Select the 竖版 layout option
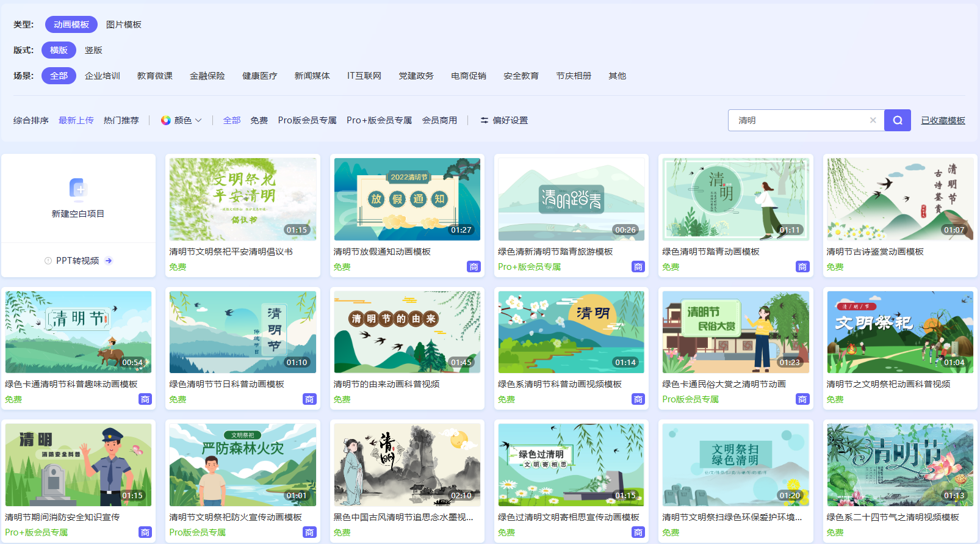This screenshot has height=544, width=980. 93,50
